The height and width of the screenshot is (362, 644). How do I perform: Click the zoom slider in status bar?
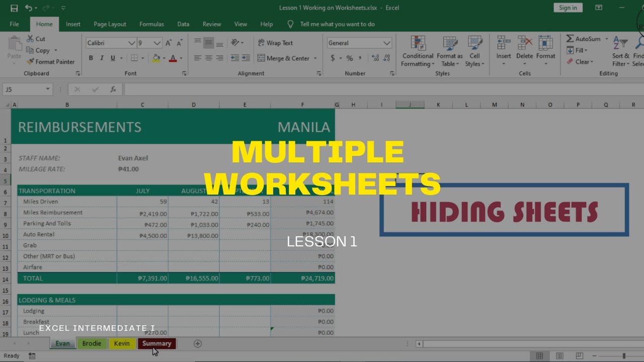(624, 356)
